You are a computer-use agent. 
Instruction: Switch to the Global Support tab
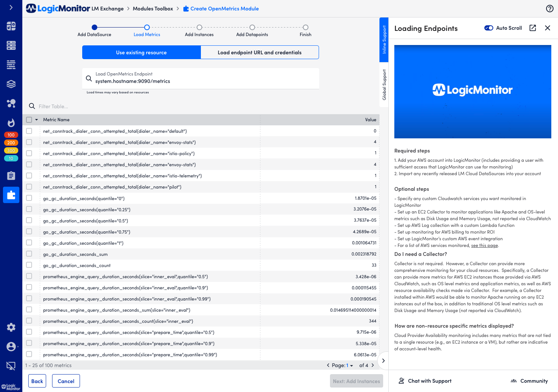coord(384,85)
